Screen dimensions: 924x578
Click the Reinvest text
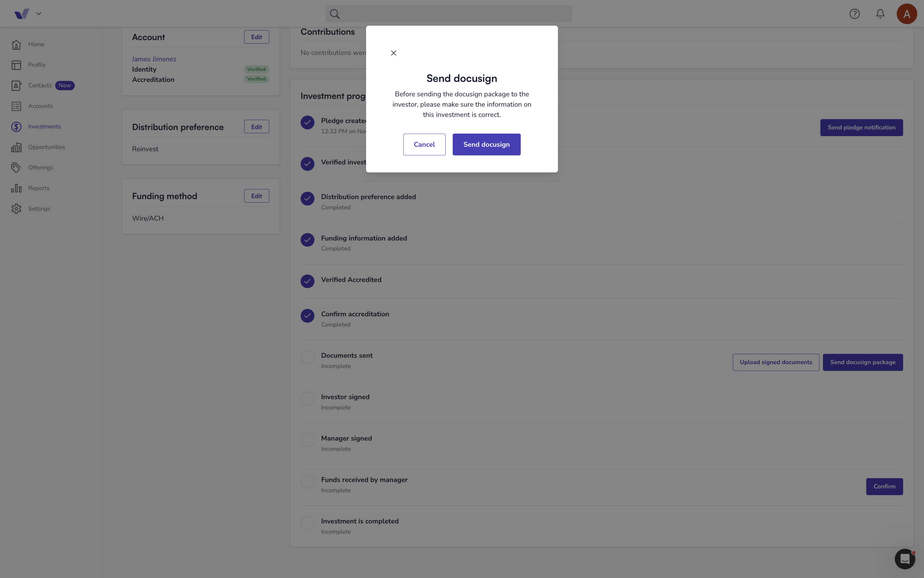point(145,149)
